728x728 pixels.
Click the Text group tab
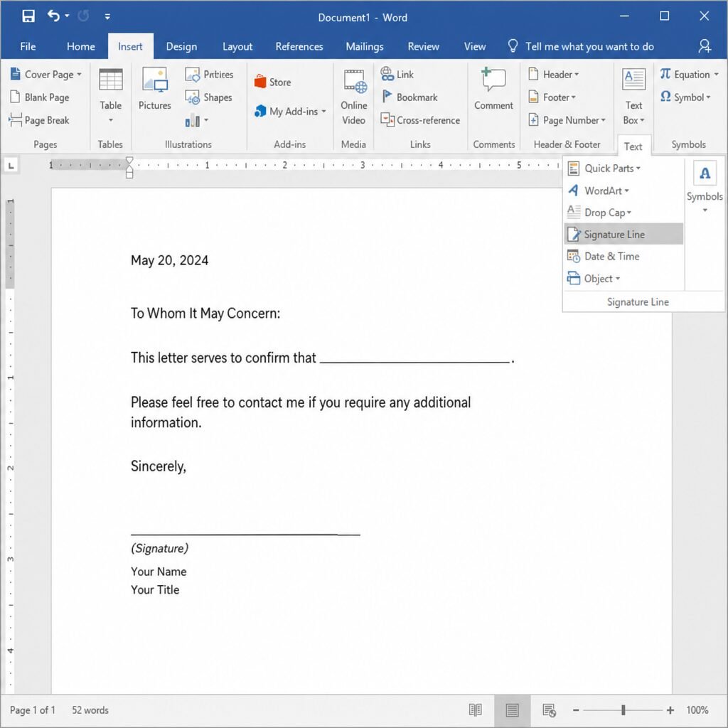pos(633,146)
